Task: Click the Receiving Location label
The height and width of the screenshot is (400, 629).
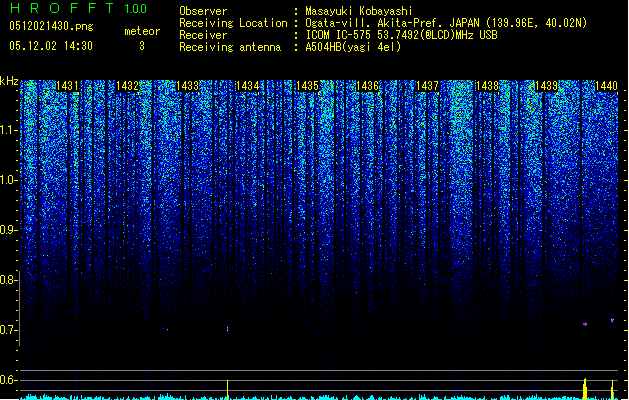Action: [233, 23]
